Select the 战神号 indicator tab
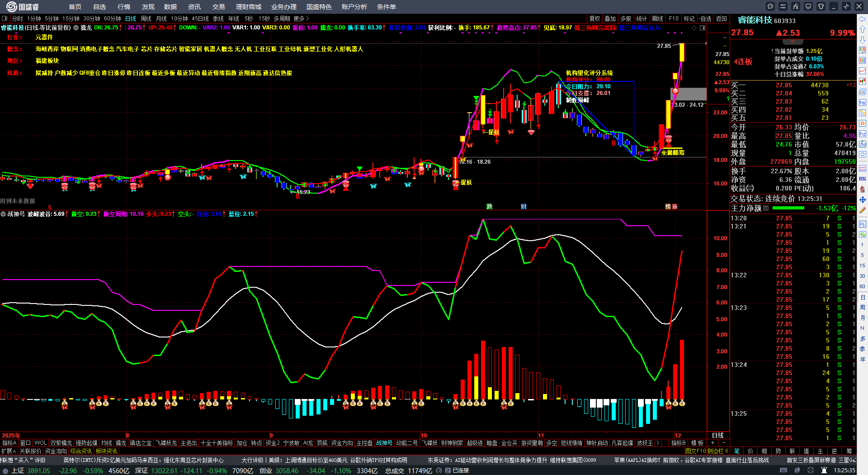This screenshot has width=868, height=475. 384,443
